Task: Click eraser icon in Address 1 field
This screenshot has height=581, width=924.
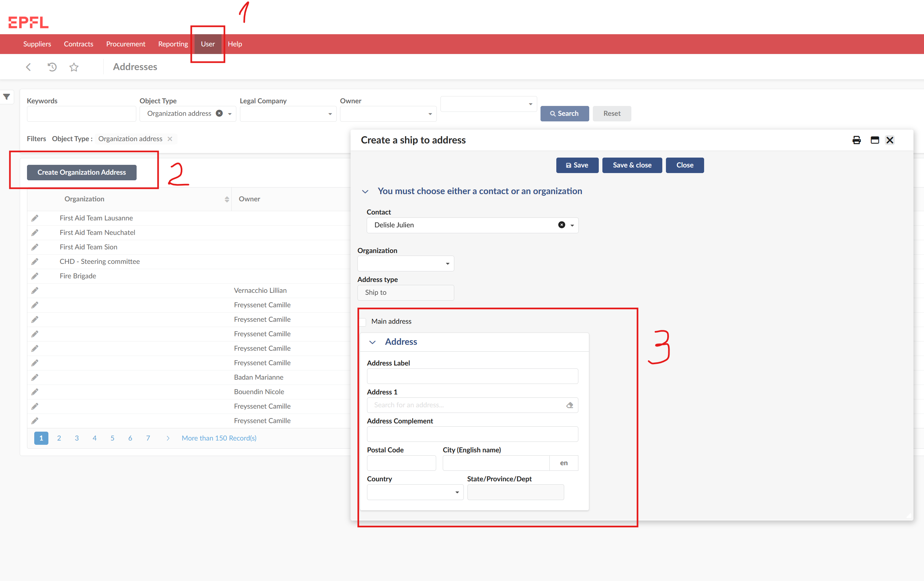Action: pyautogui.click(x=569, y=405)
